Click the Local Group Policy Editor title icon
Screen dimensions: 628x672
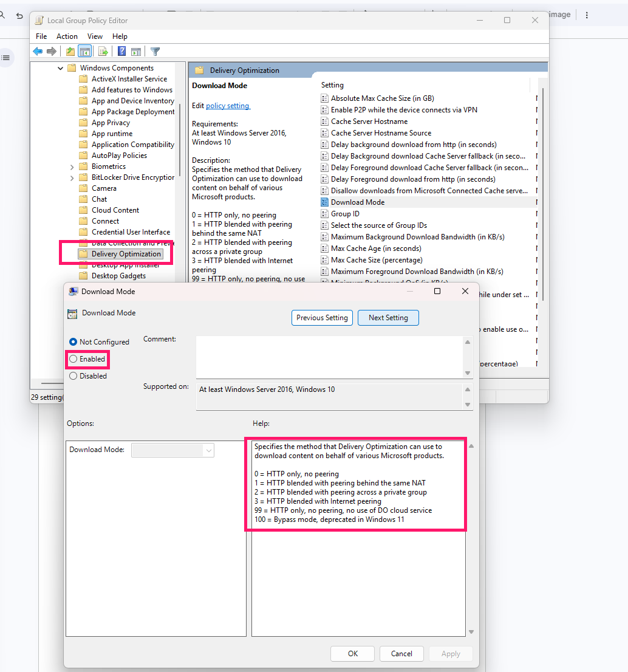(39, 20)
